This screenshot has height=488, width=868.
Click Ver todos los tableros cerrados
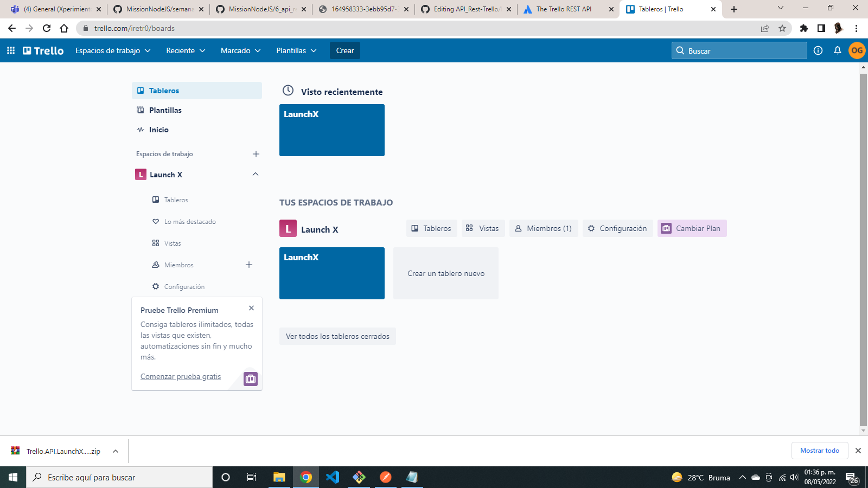(x=337, y=336)
